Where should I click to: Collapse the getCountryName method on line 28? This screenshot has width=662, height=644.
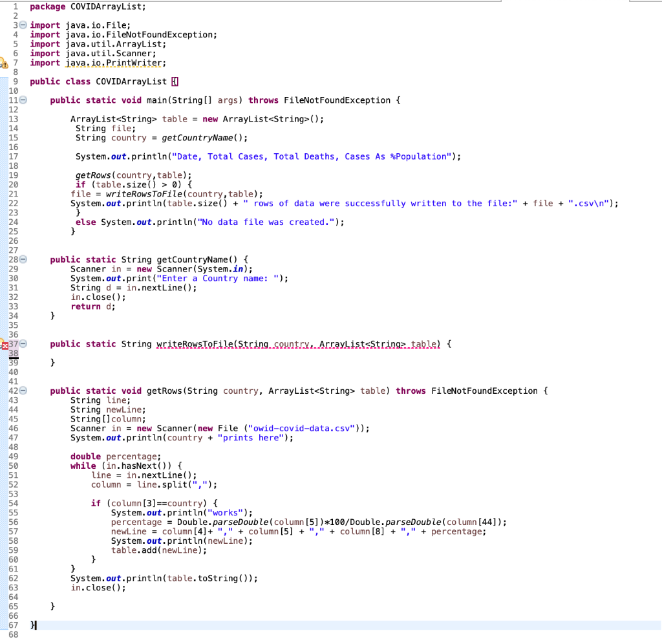(21, 259)
